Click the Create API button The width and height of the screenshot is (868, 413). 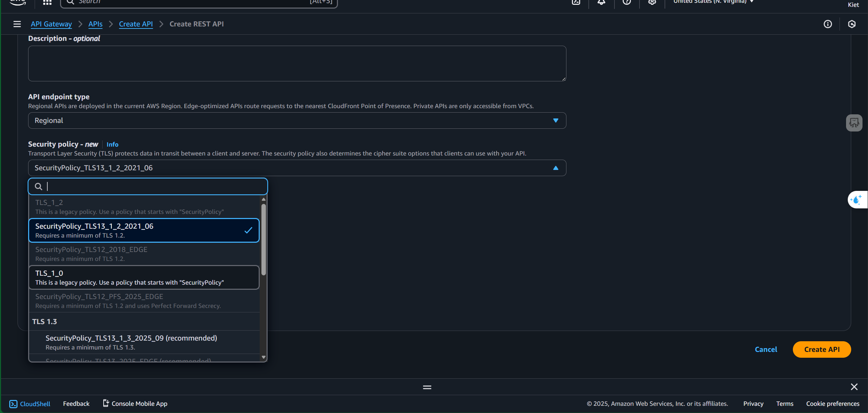[822, 349]
